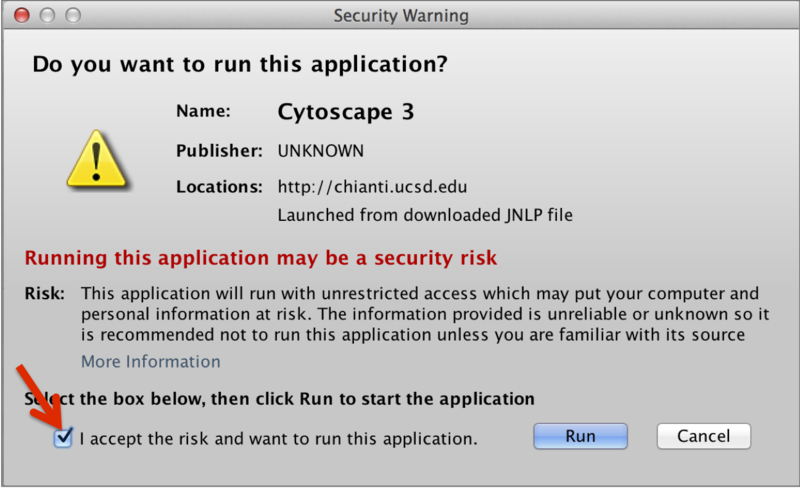The image size is (800, 488).
Task: Click the Security Warning title bar text
Action: coord(401,15)
